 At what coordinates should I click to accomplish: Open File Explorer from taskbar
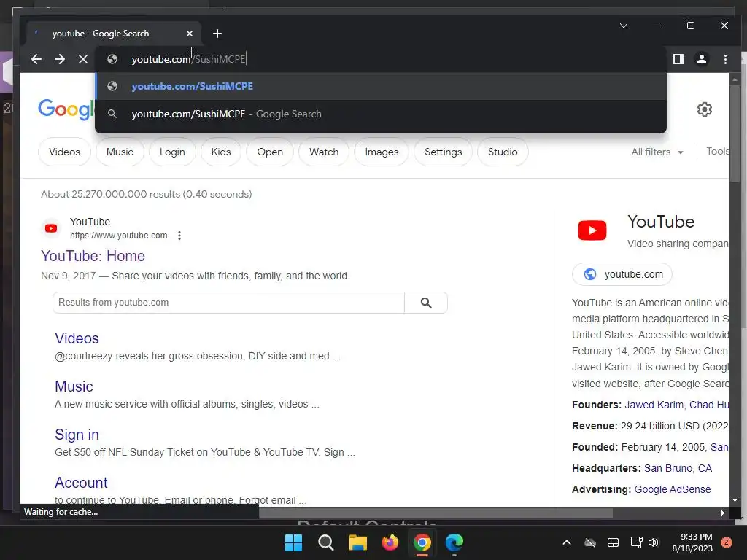357,542
